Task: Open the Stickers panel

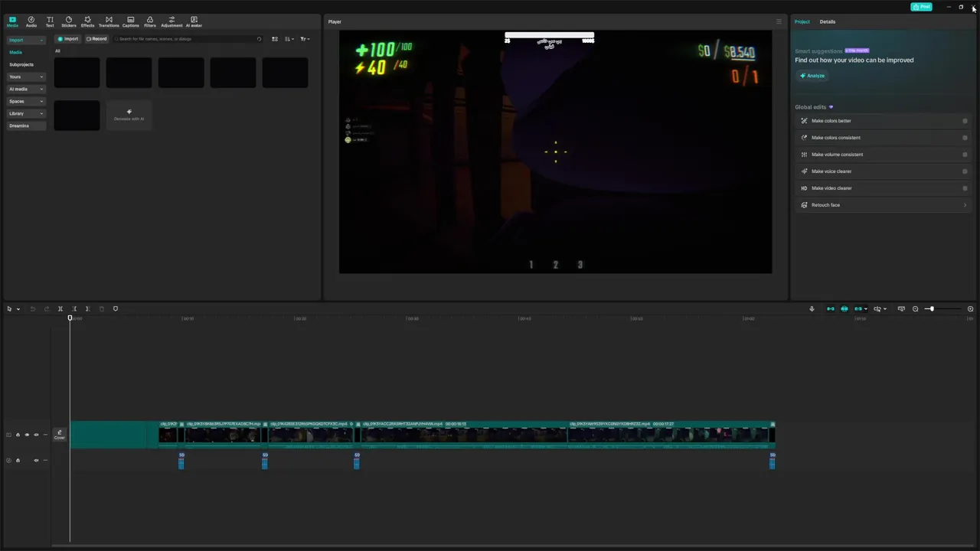Action: [x=69, y=21]
